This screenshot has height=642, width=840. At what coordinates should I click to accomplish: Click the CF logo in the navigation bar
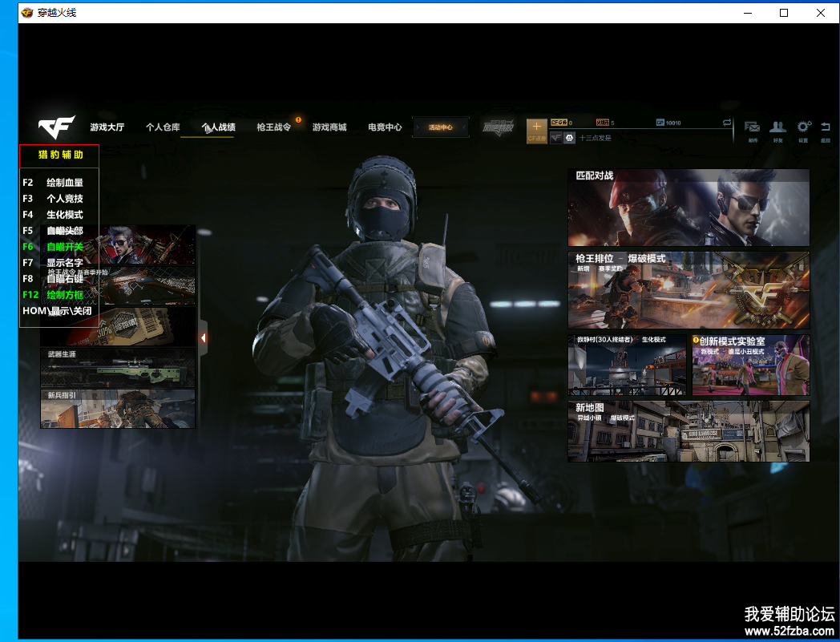pyautogui.click(x=56, y=127)
